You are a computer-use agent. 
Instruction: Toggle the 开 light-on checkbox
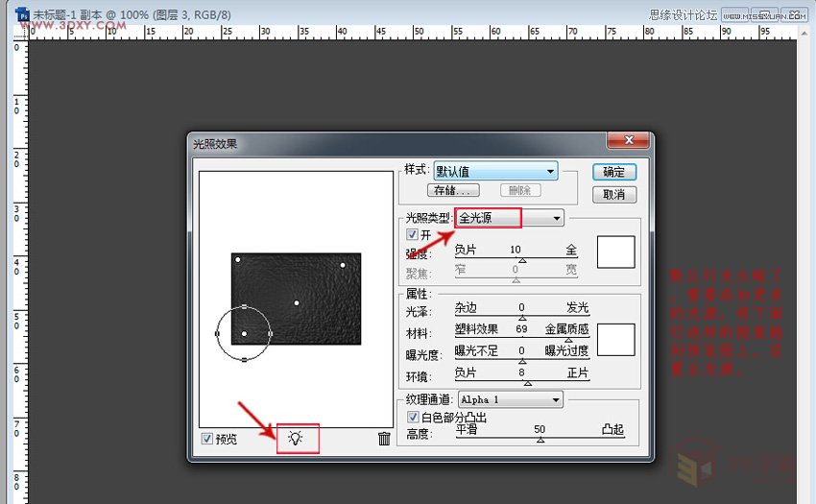tap(412, 234)
